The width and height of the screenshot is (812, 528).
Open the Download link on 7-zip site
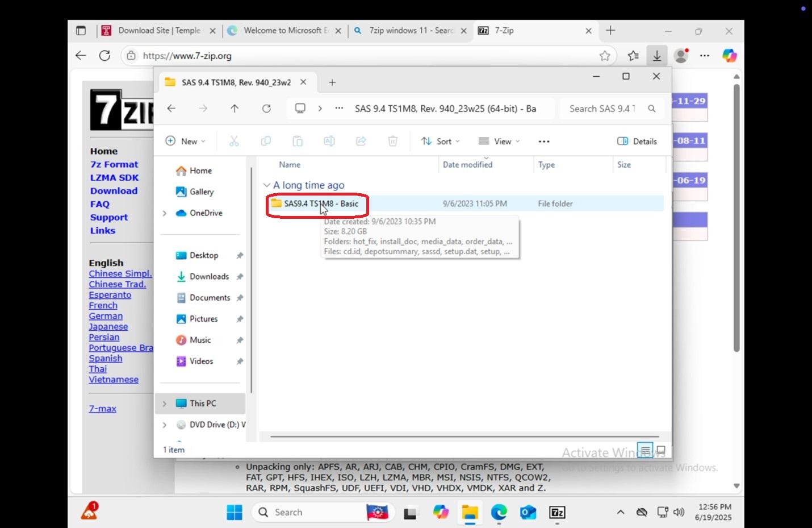click(x=114, y=191)
